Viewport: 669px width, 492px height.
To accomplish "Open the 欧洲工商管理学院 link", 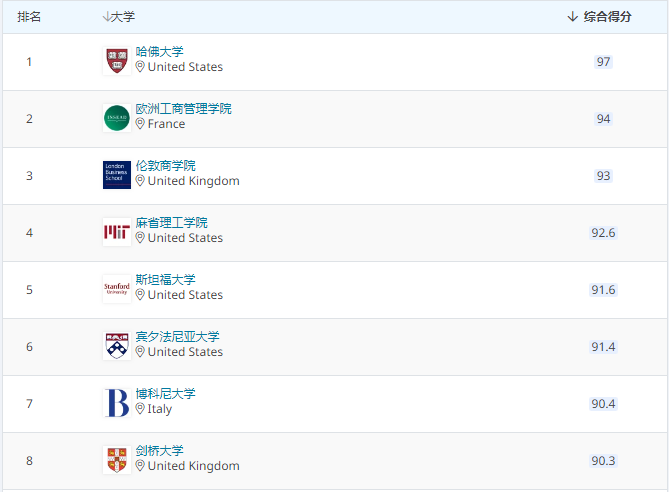I will pos(183,109).
